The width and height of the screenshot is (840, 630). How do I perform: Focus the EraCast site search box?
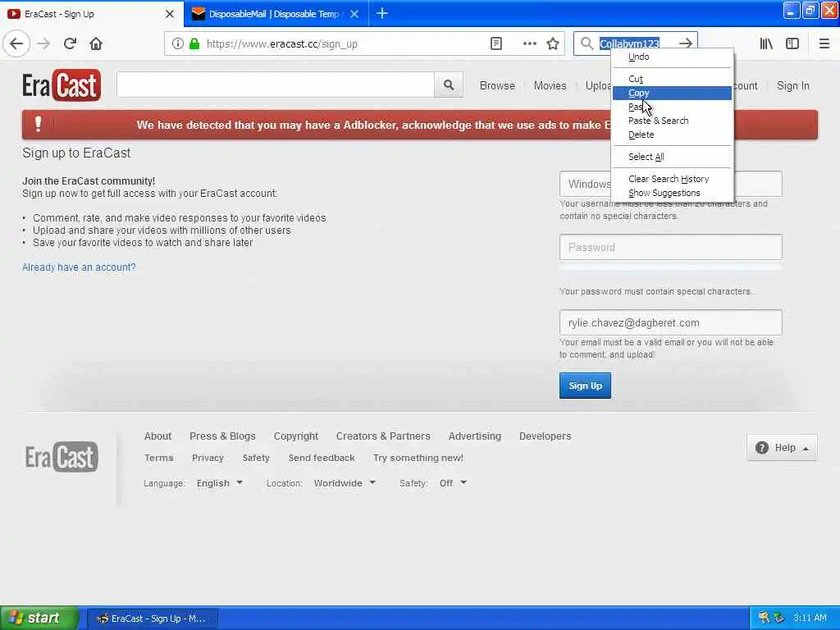point(276,84)
